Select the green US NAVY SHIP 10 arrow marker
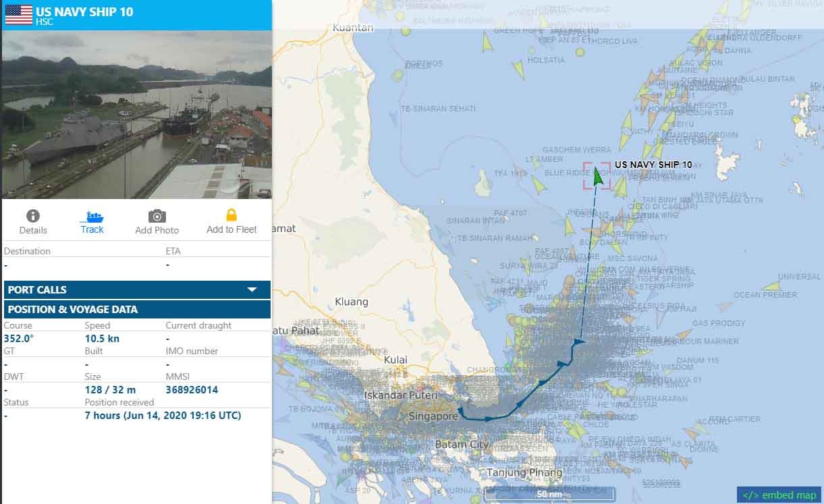This screenshot has width=824, height=504. pos(597,175)
